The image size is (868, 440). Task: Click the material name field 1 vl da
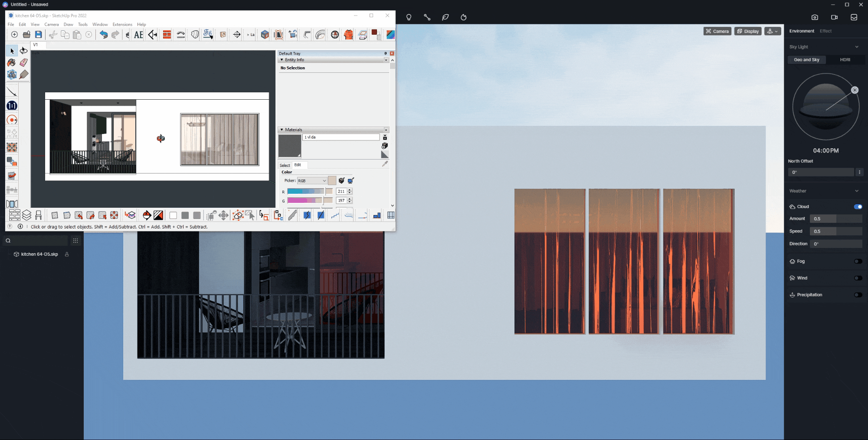click(341, 137)
